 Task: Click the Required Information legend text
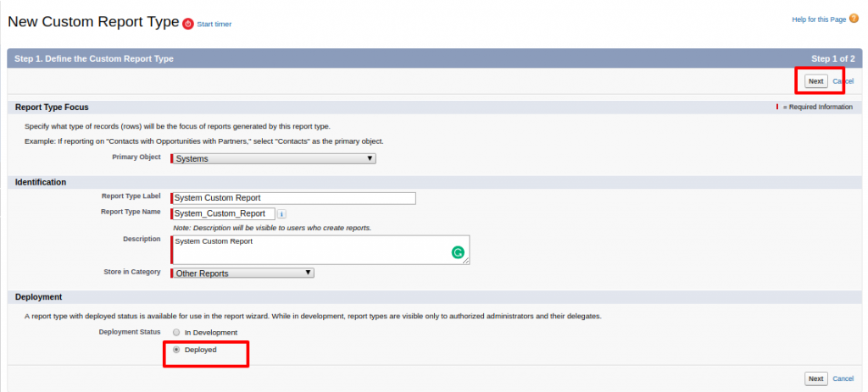point(818,108)
